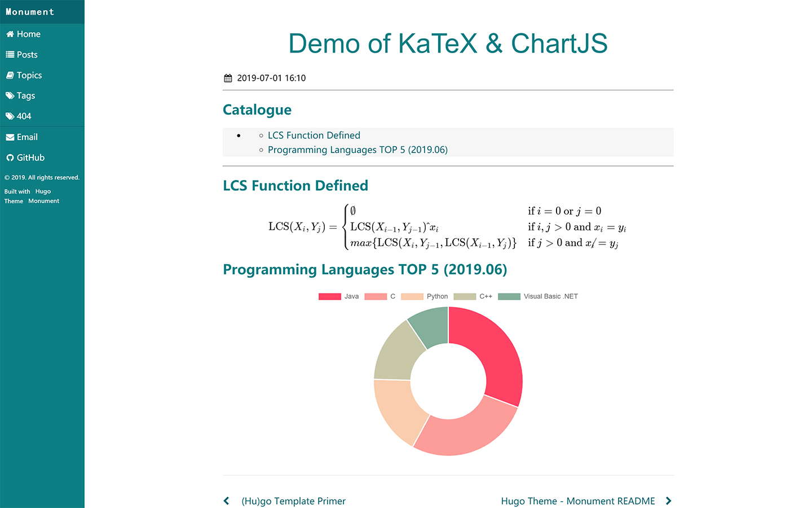The image size is (812, 508).
Task: Toggle the C legend entry in the chart
Action: tap(380, 296)
